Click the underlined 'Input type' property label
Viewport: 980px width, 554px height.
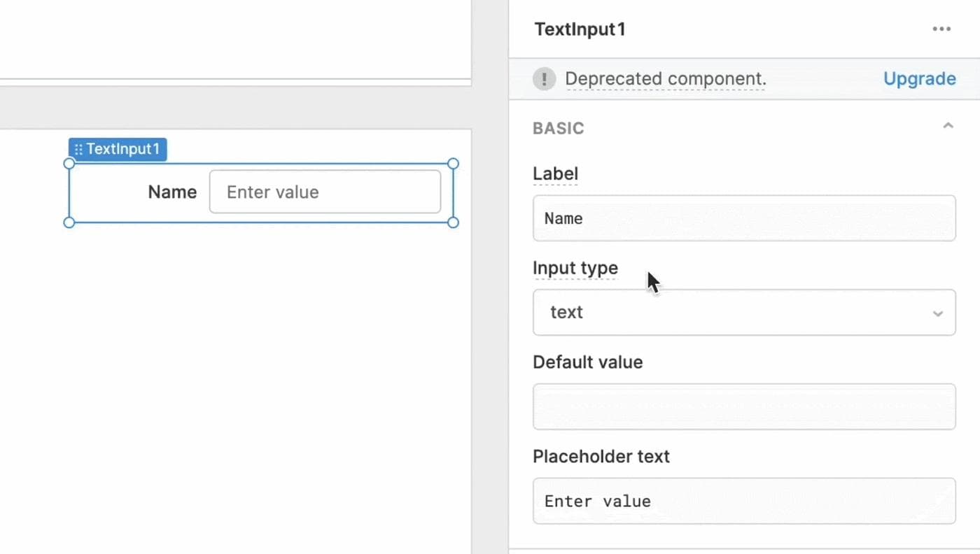[575, 268]
